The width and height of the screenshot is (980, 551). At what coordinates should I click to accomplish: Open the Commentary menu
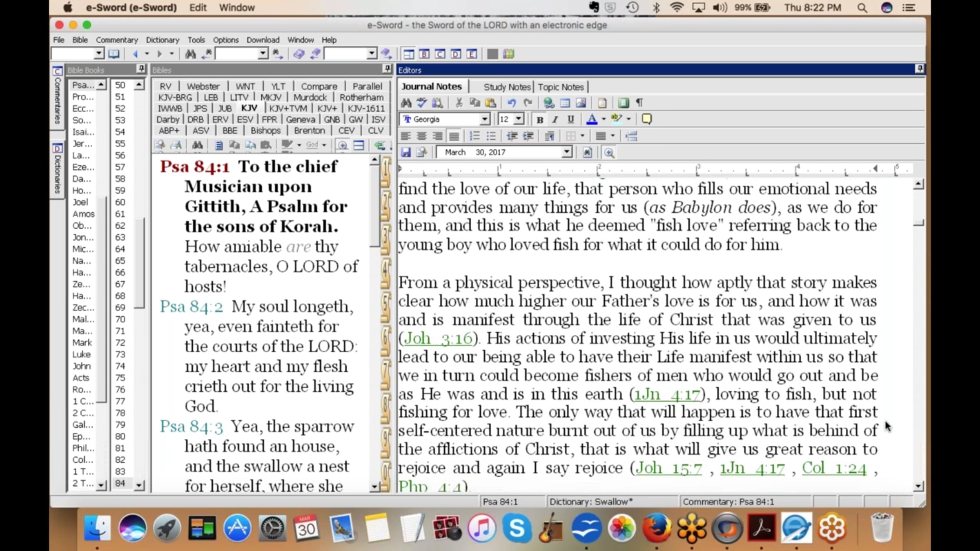tap(117, 40)
